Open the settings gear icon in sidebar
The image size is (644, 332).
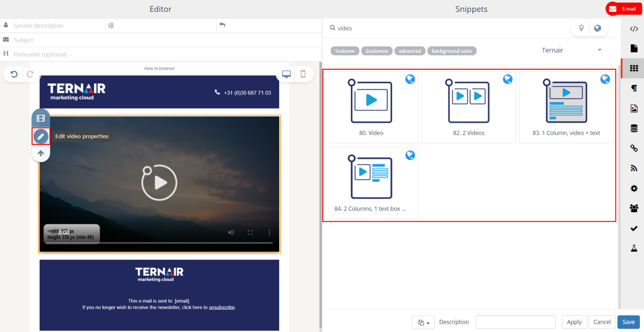[x=634, y=188]
